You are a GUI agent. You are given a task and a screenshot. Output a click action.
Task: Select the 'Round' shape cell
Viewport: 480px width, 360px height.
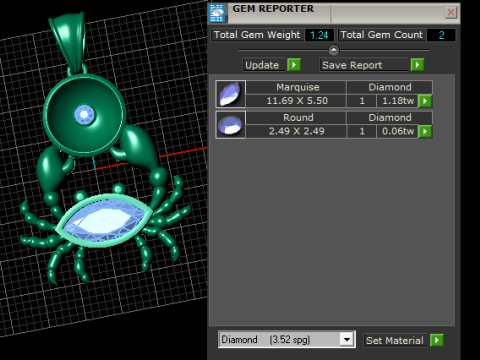(x=296, y=118)
